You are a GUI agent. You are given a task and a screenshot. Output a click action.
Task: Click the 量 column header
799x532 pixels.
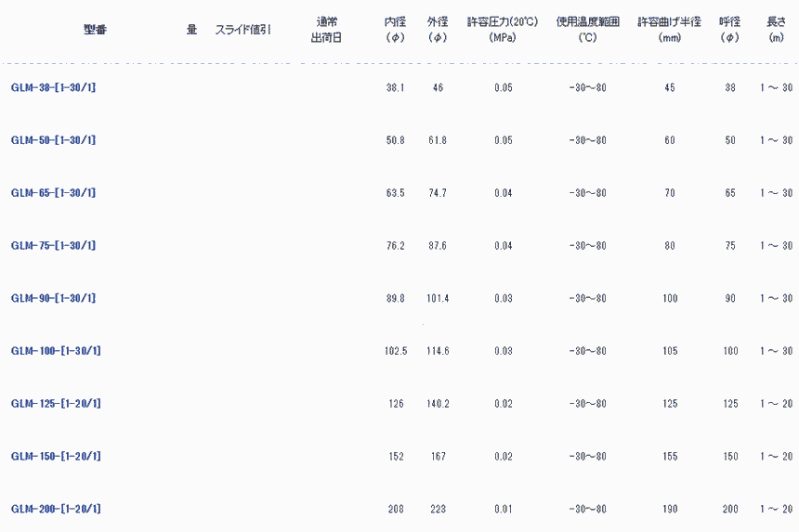click(191, 30)
